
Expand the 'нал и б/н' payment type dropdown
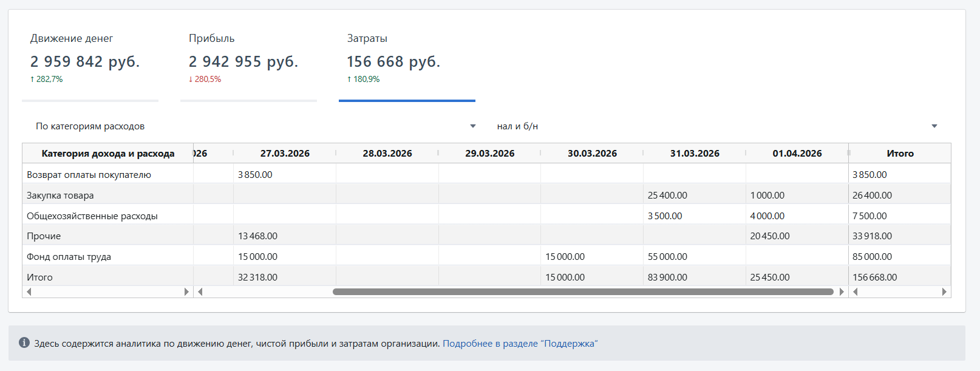[716, 126]
